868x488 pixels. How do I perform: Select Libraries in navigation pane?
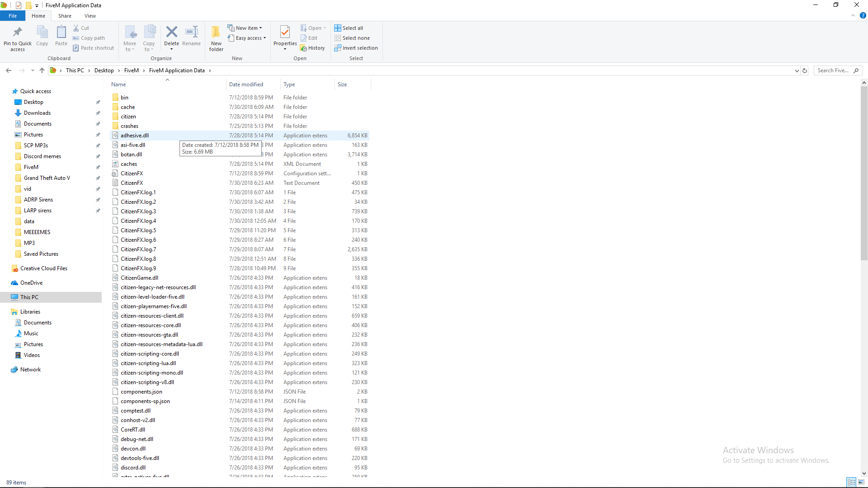click(30, 312)
